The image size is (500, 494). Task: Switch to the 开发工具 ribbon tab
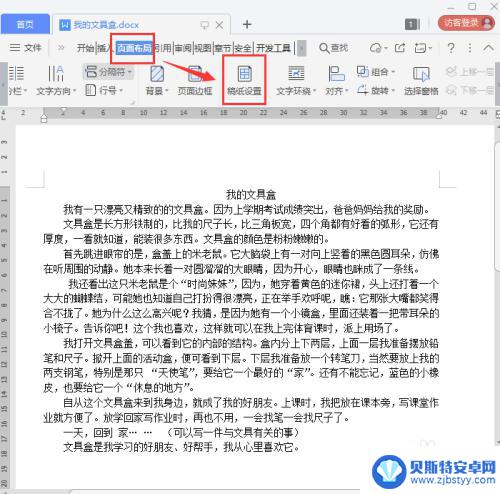pos(273,48)
